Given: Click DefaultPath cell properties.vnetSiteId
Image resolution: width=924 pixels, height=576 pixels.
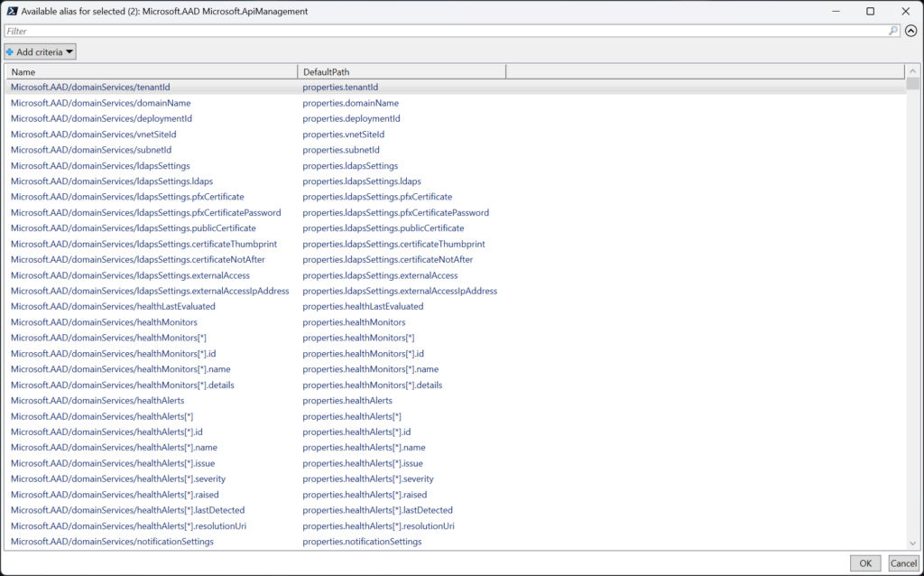Looking at the screenshot, I should click(344, 135).
